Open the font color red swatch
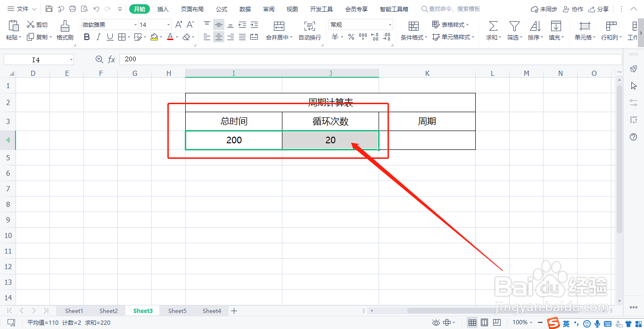644x329 pixels. click(x=171, y=37)
